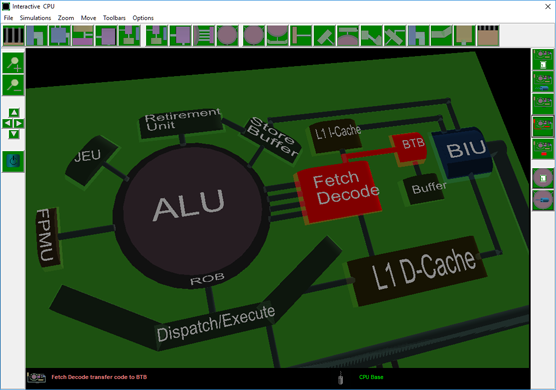The image size is (556, 390).
Task: Select the Retirement Unit block
Action: (181, 122)
